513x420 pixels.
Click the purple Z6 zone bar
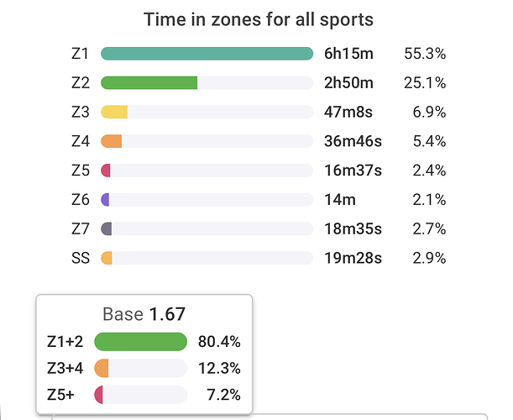coord(105,199)
